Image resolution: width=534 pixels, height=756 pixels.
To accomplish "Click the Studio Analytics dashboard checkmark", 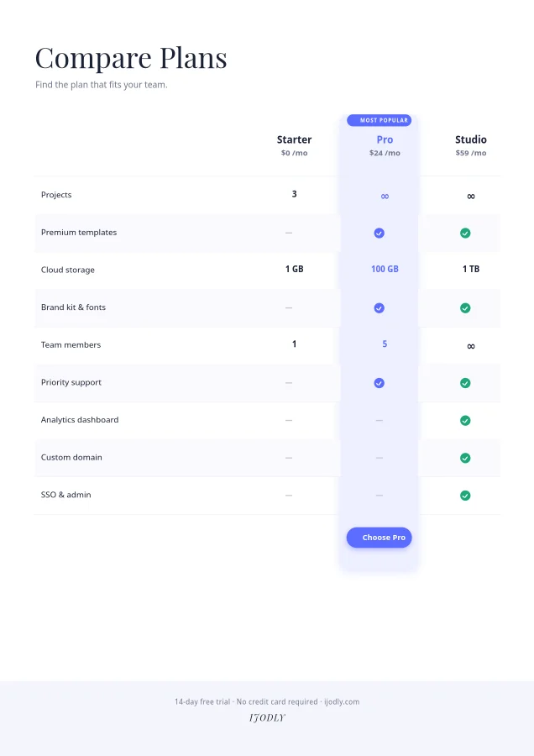I will point(465,421).
